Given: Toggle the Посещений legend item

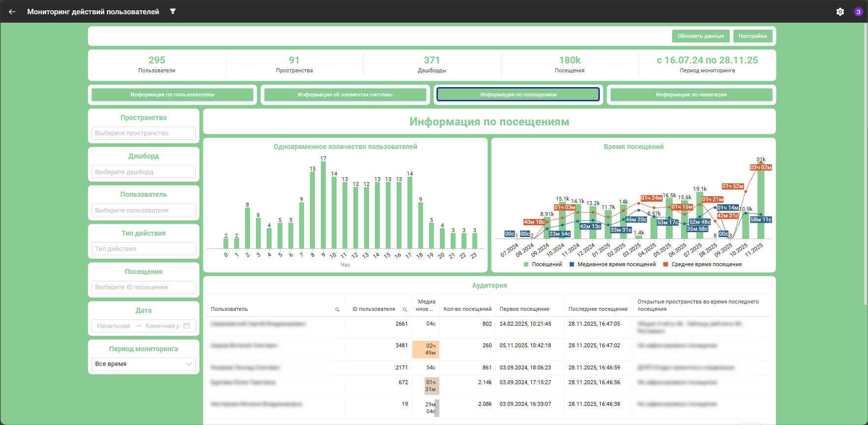Looking at the screenshot, I should click(x=543, y=264).
